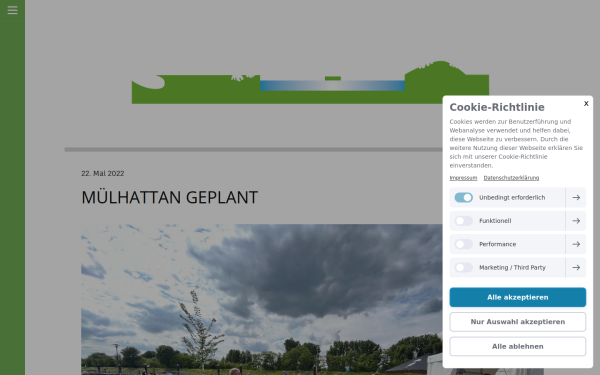The height and width of the screenshot is (375, 600).
Task: Click the Cookie-Richtlinie heading text
Action: 497,107
